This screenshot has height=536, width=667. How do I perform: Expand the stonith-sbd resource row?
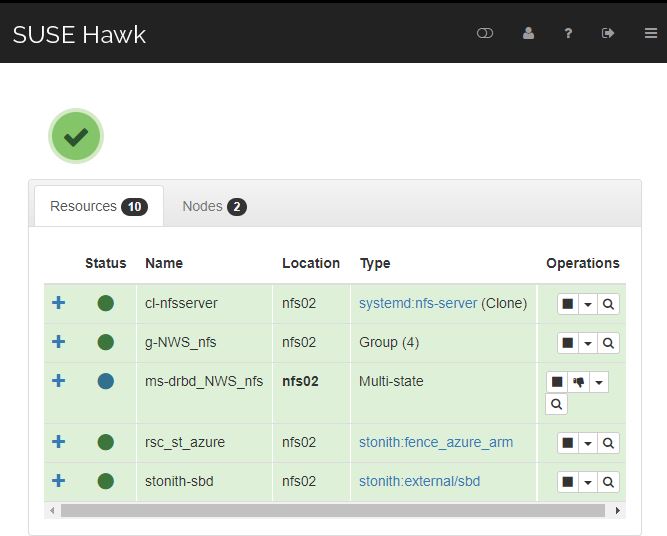click(59, 481)
